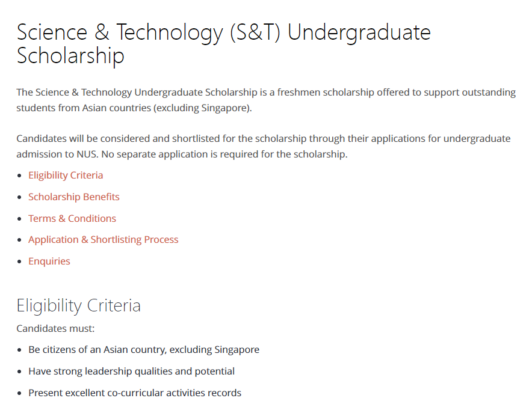Click the bullet dot beside Terms & Conditions

19,219
